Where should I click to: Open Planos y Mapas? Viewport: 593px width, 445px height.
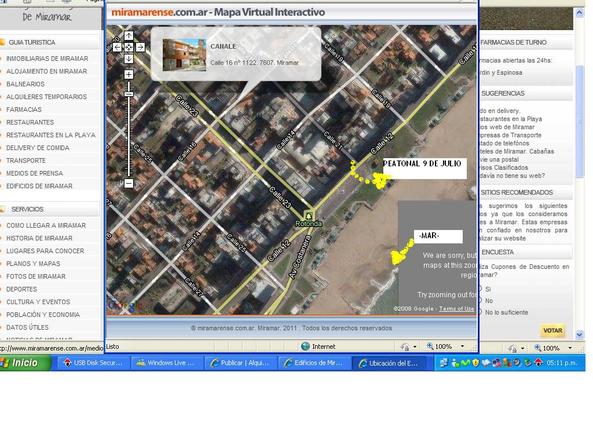[x=33, y=264]
